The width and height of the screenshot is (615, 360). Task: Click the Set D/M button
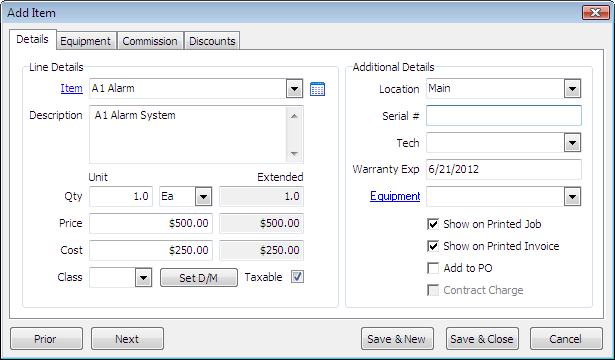[199, 278]
